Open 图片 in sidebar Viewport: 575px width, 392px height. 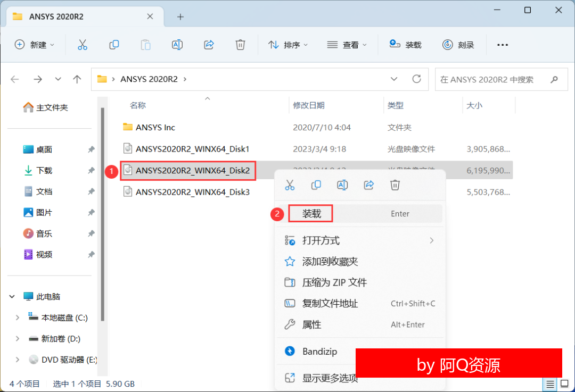(x=38, y=212)
